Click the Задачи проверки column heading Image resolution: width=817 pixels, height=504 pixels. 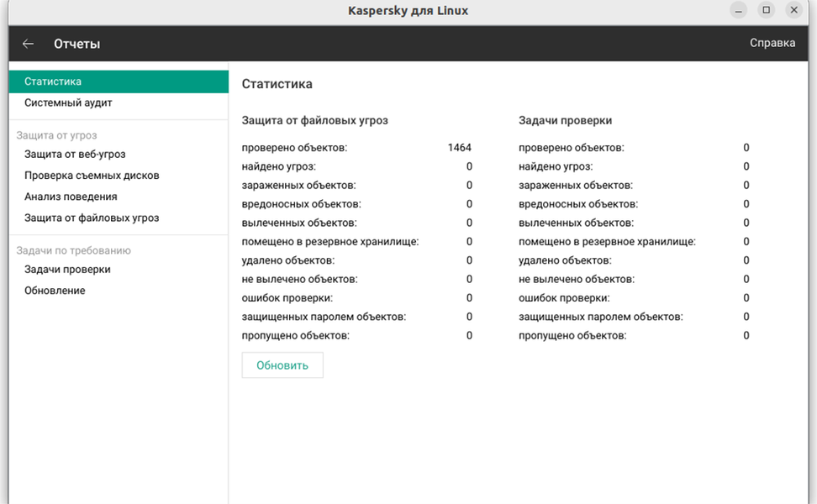[565, 121]
